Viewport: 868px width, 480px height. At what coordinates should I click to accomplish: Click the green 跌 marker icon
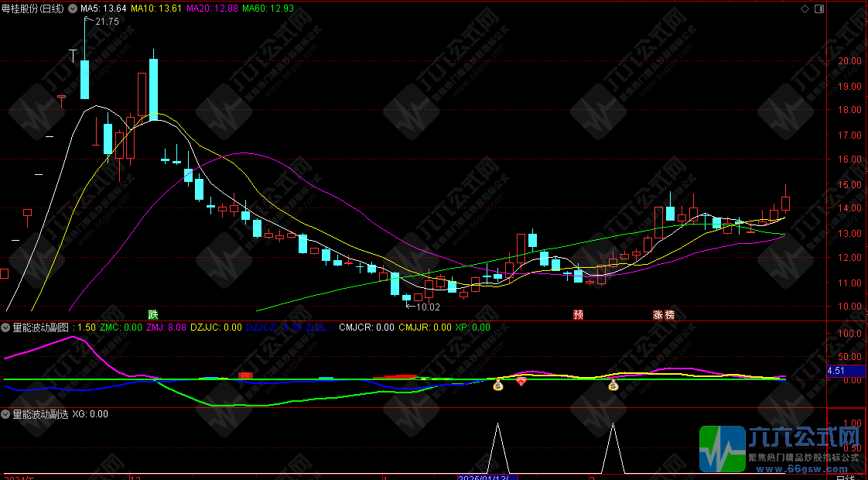(153, 314)
